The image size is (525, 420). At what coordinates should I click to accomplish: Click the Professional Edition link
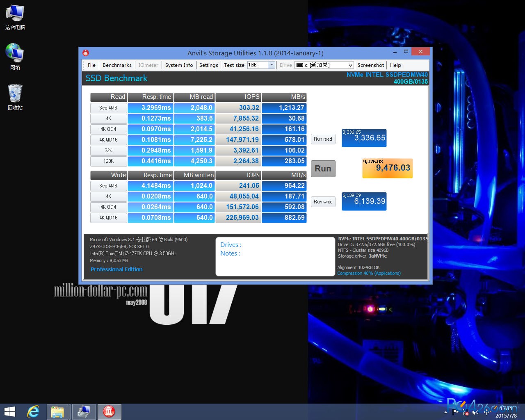click(x=116, y=269)
